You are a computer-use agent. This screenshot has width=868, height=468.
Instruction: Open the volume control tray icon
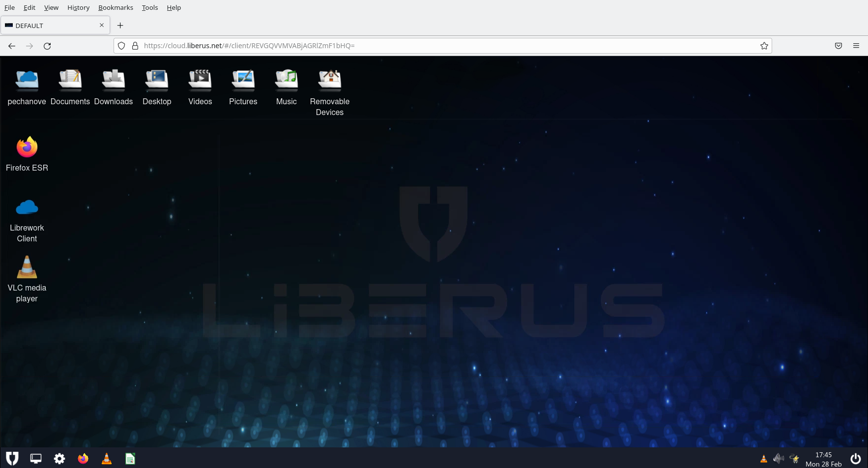pyautogui.click(x=779, y=459)
